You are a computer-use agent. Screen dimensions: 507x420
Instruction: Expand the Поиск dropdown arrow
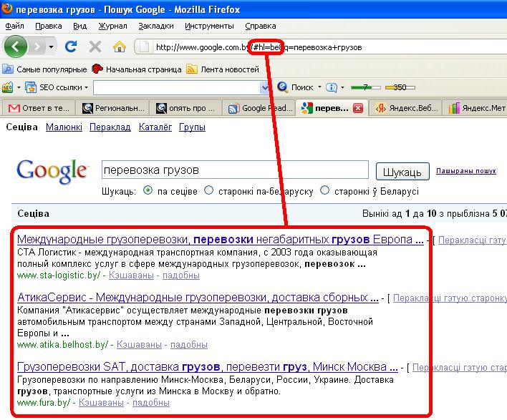(x=319, y=87)
